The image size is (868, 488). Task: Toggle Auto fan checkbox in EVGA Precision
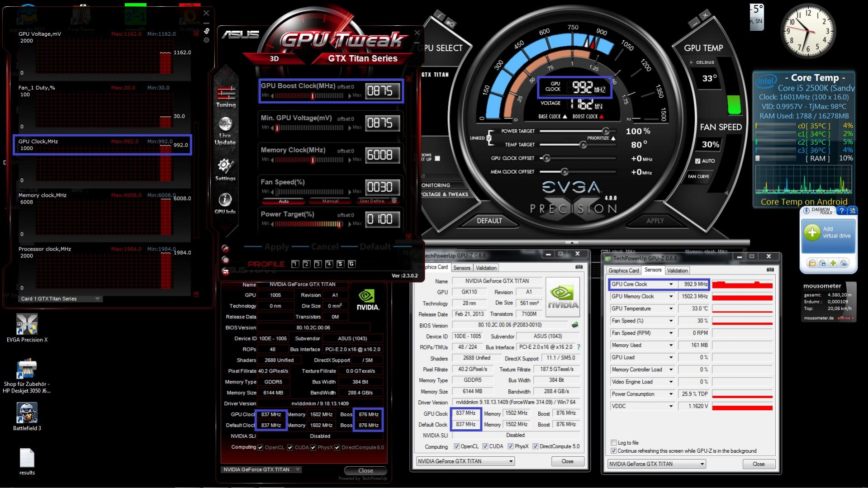click(698, 161)
